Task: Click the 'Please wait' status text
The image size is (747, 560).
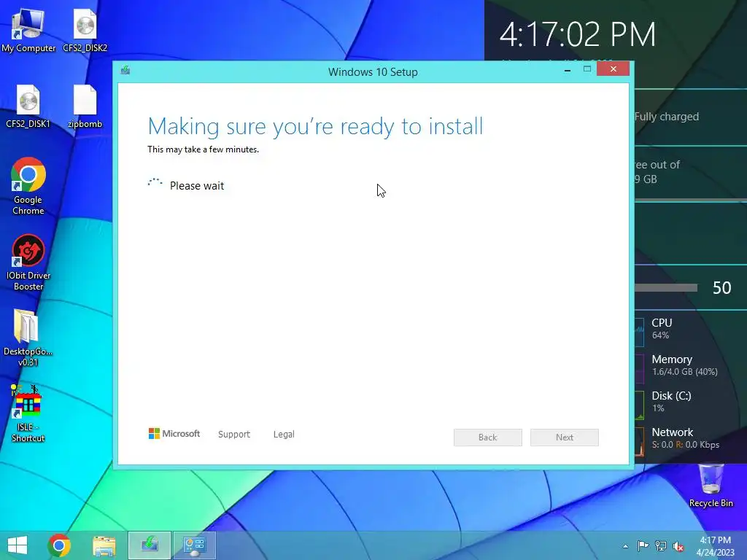Action: [x=197, y=186]
